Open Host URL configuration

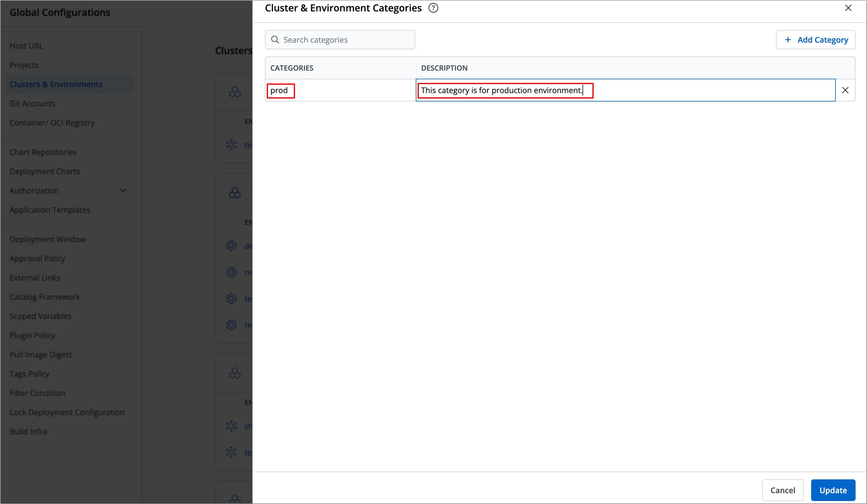26,46
